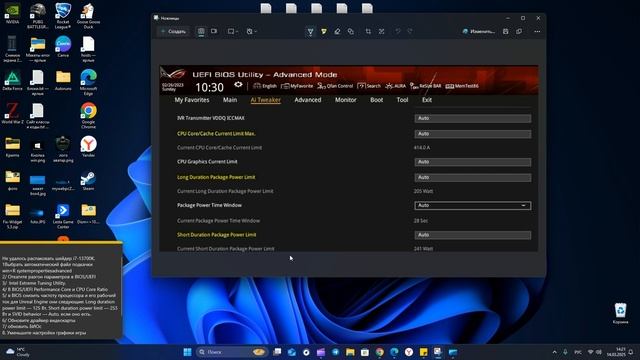Image resolution: width=640 pixels, height=360 pixels.
Task: Redo the edit in Snipping Tool
Action: (x=410, y=31)
